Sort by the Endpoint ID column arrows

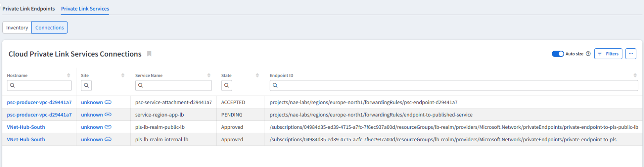click(x=635, y=75)
